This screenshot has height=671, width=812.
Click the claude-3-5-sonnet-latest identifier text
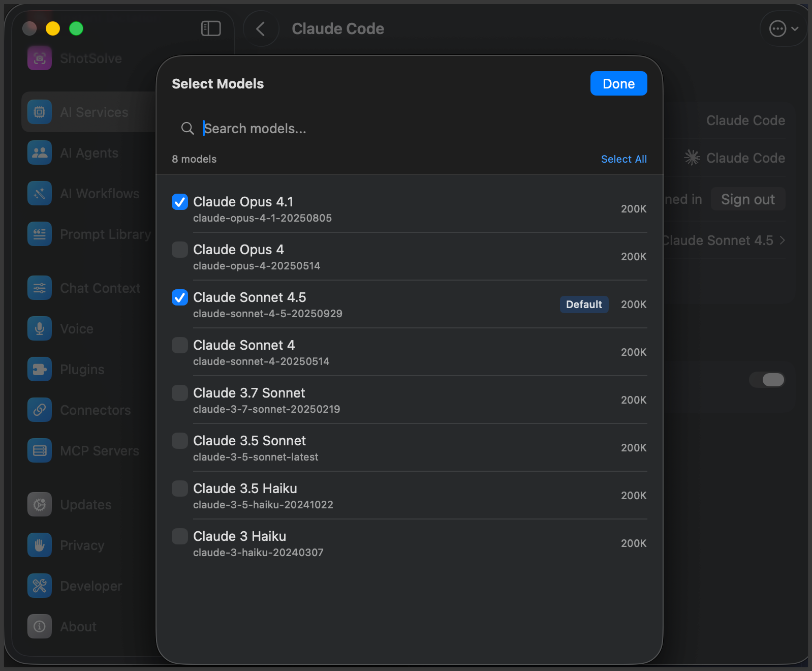tap(256, 457)
